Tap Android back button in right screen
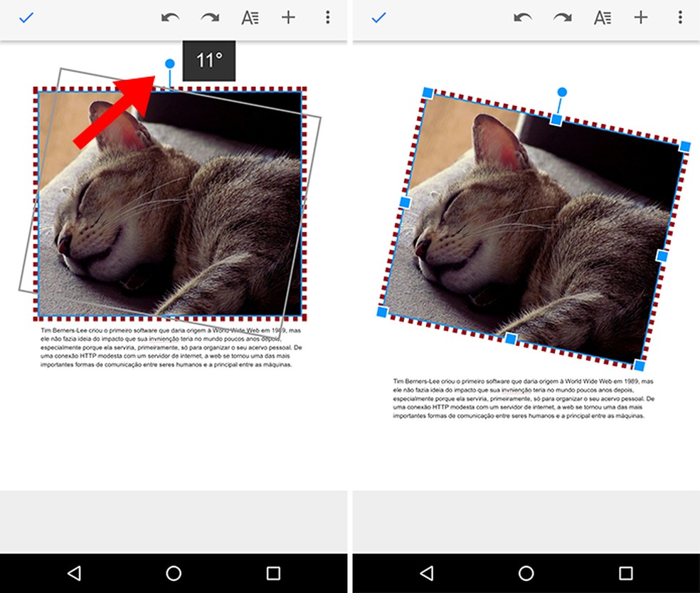The height and width of the screenshot is (593, 700). (427, 573)
